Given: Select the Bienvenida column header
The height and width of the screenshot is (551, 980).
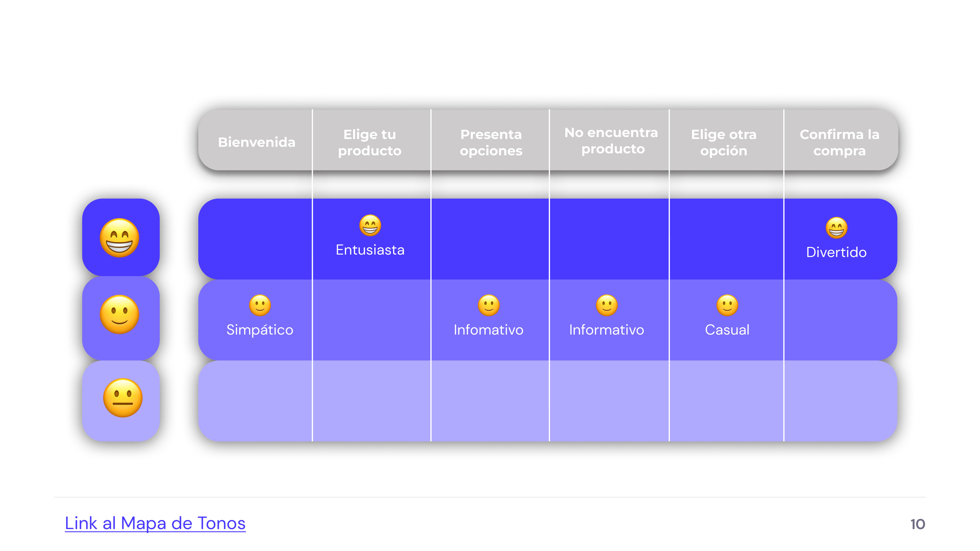Looking at the screenshot, I should 257,142.
